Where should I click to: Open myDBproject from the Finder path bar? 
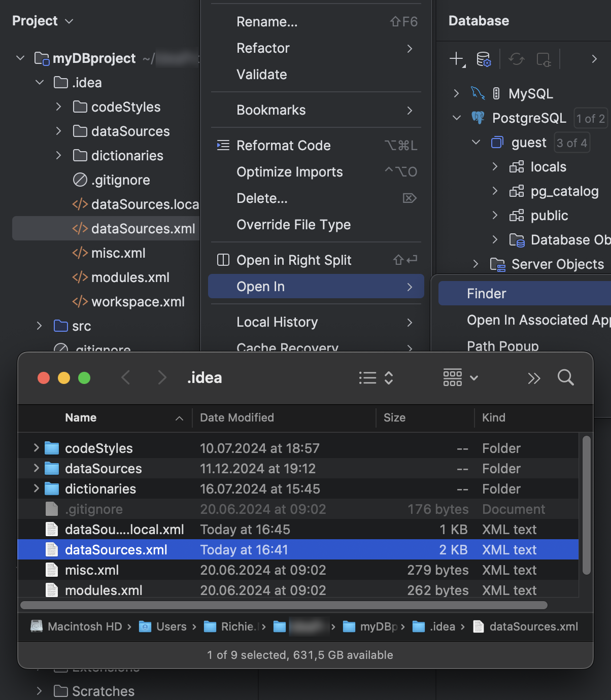pos(378,626)
